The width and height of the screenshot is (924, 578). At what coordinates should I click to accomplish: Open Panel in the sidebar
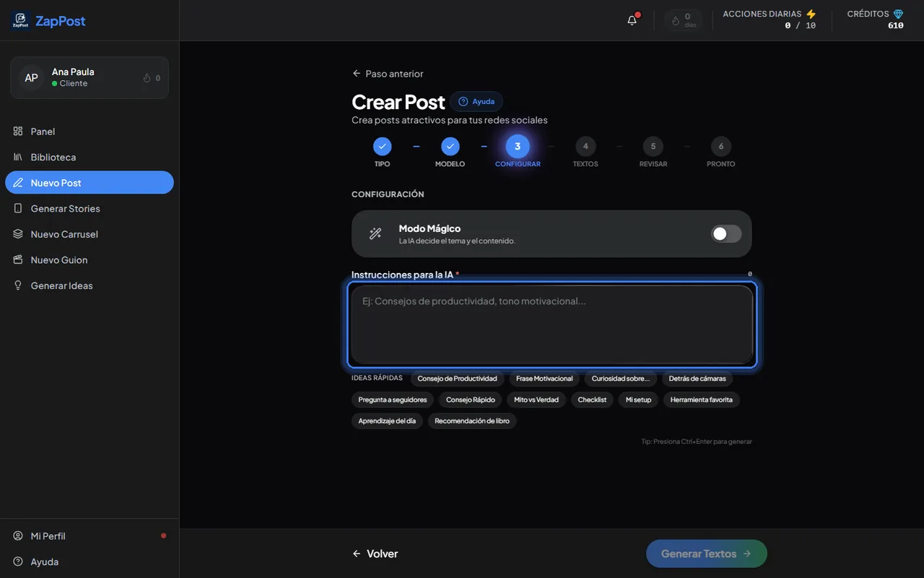90,131
